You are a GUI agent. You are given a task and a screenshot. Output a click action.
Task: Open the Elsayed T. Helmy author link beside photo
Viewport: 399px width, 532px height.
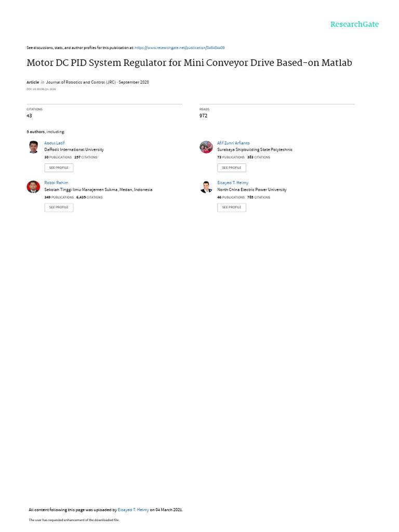tap(233, 182)
